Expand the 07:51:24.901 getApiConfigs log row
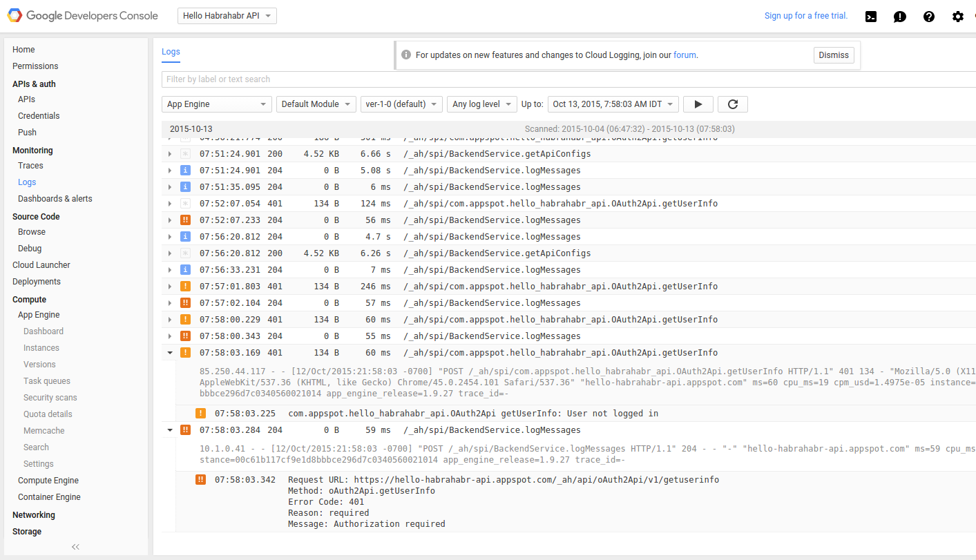The height and width of the screenshot is (560, 976). 170,154
